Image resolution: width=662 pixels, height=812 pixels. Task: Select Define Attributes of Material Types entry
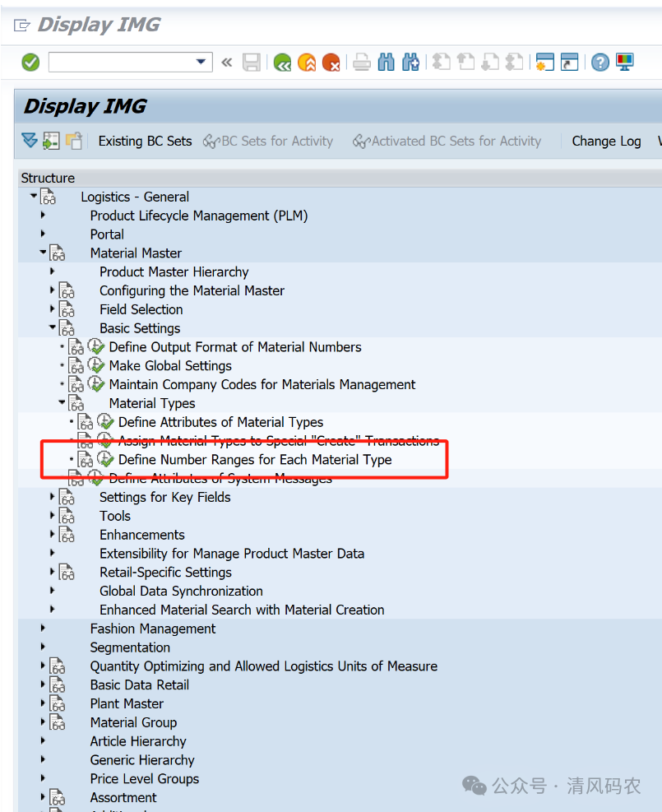[220, 422]
